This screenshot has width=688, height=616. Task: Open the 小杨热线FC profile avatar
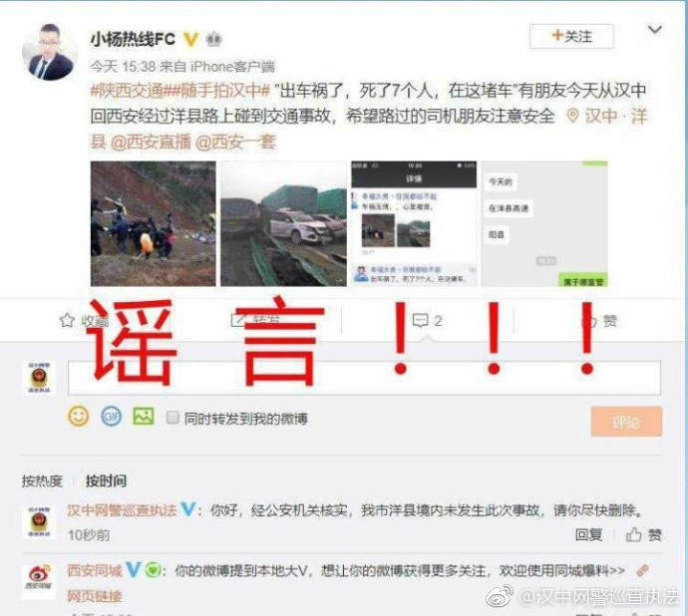50,52
